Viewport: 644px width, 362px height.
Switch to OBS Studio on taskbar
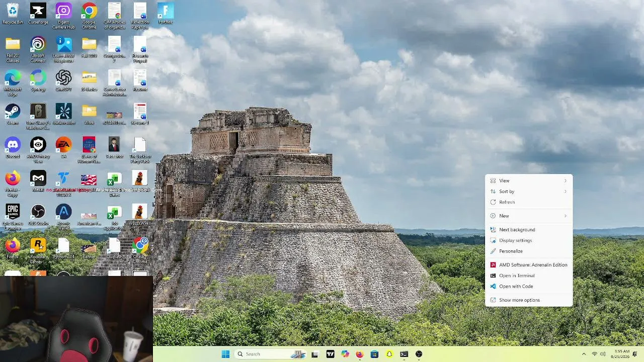(419, 354)
